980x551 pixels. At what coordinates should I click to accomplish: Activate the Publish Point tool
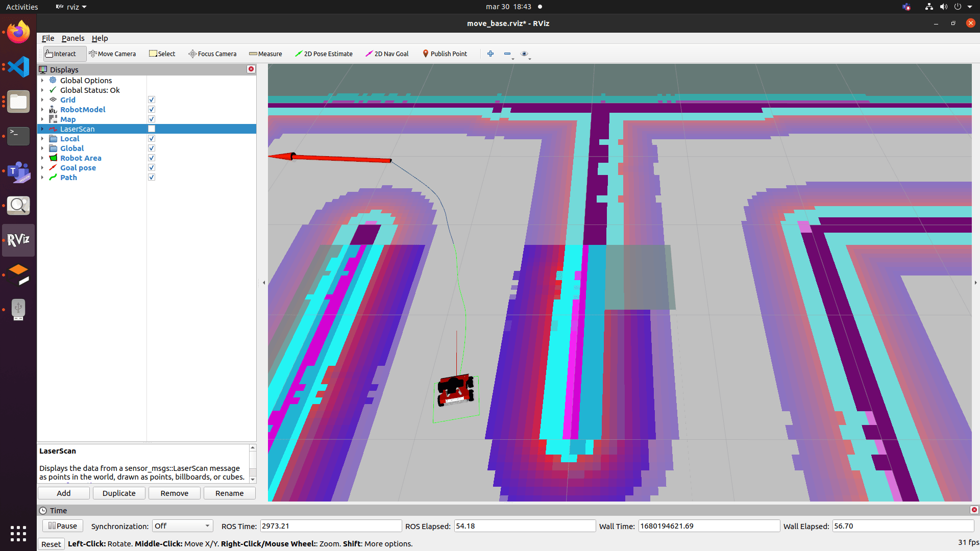(445, 54)
